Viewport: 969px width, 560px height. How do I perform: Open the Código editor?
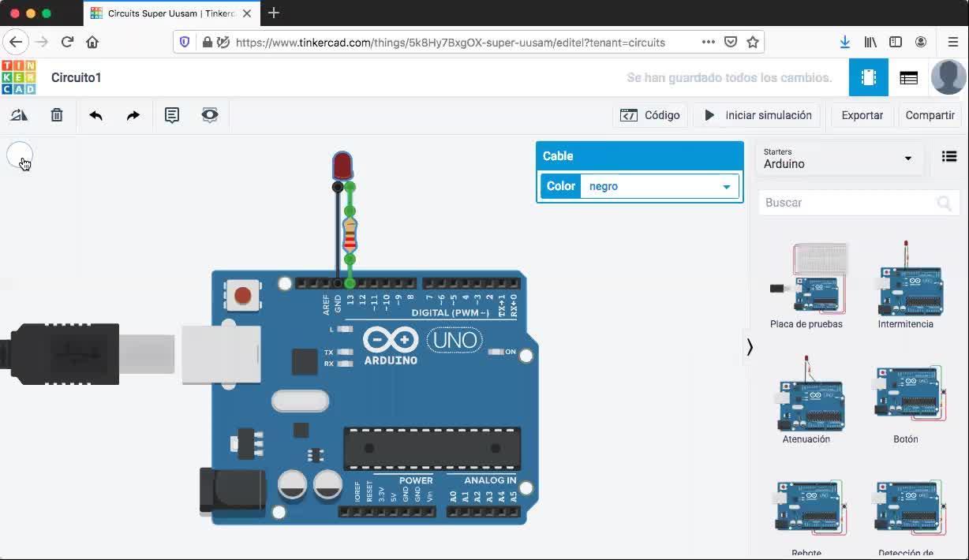pyautogui.click(x=650, y=115)
